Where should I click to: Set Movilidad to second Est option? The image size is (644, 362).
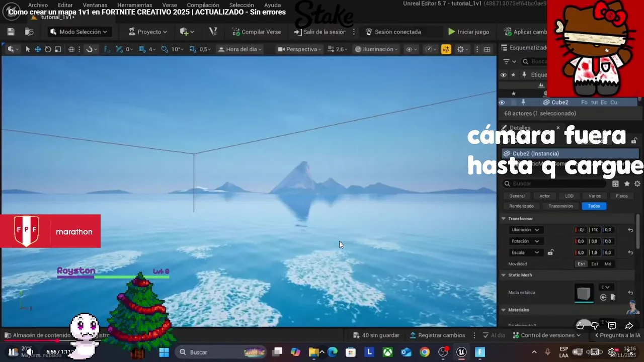coord(595,264)
